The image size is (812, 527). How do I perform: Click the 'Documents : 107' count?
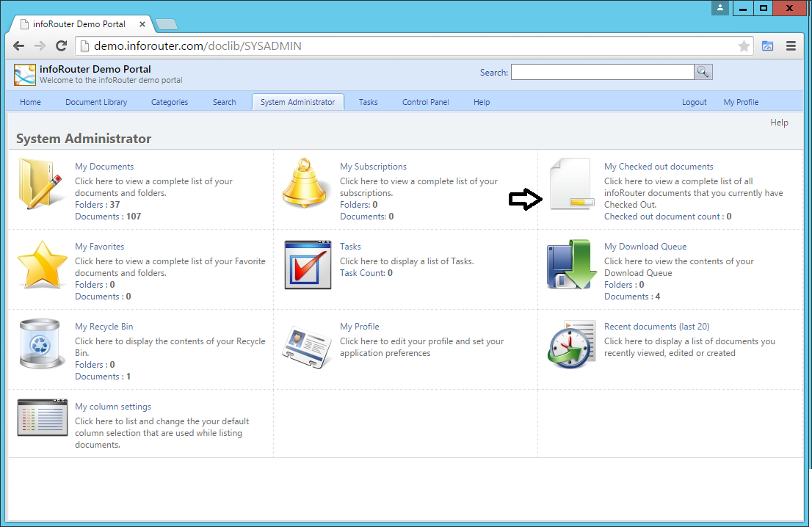coord(108,217)
